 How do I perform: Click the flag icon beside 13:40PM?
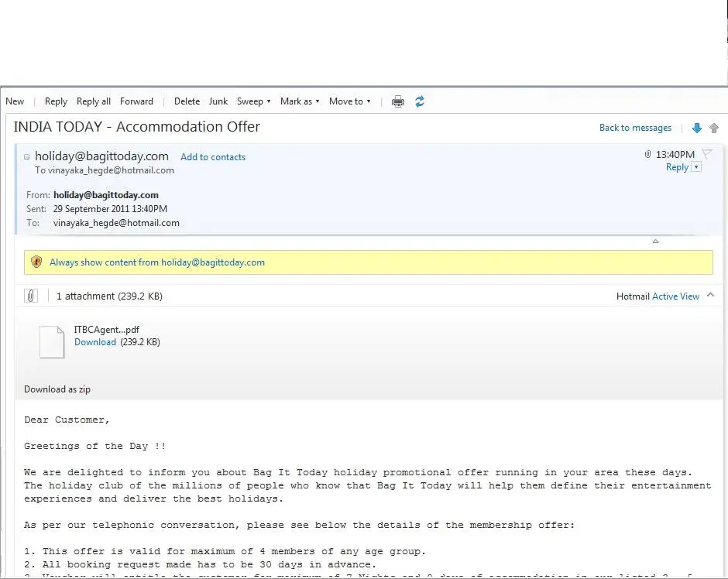point(706,154)
